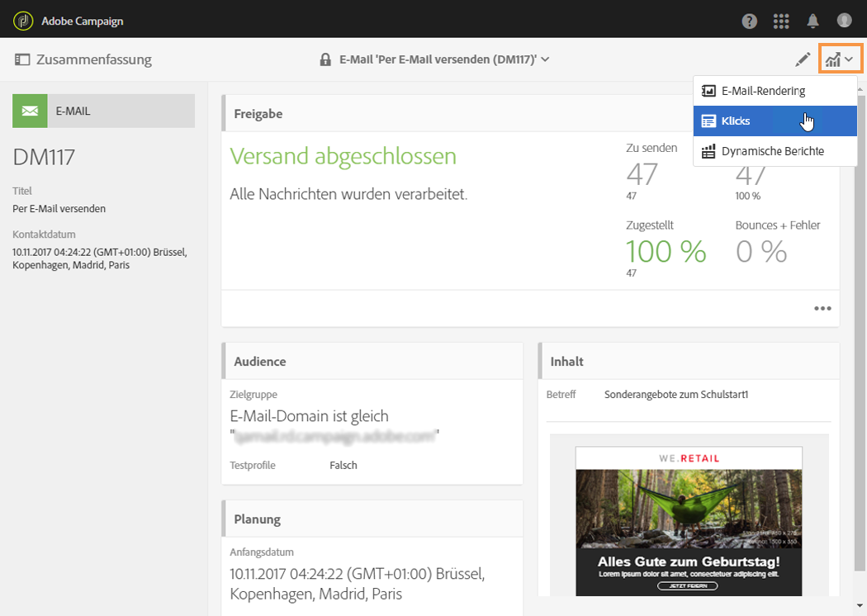The width and height of the screenshot is (867, 616).
Task: Open the Inhalt block header
Action: (689, 361)
